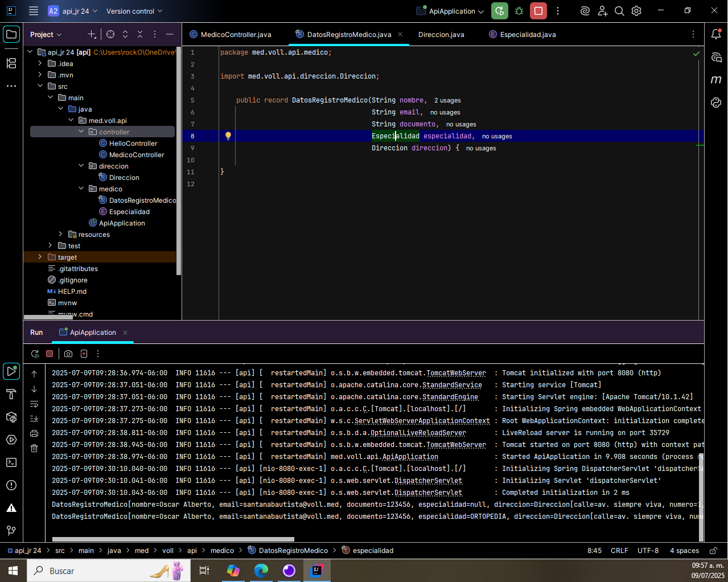This screenshot has height=582, width=728.
Task: Expand the .idea folder
Action: (x=40, y=63)
